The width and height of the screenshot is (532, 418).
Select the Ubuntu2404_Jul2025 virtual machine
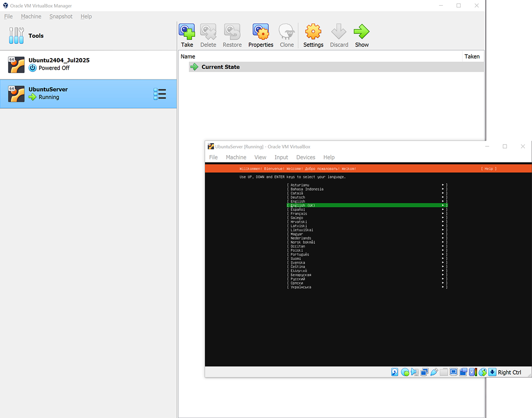(x=88, y=64)
